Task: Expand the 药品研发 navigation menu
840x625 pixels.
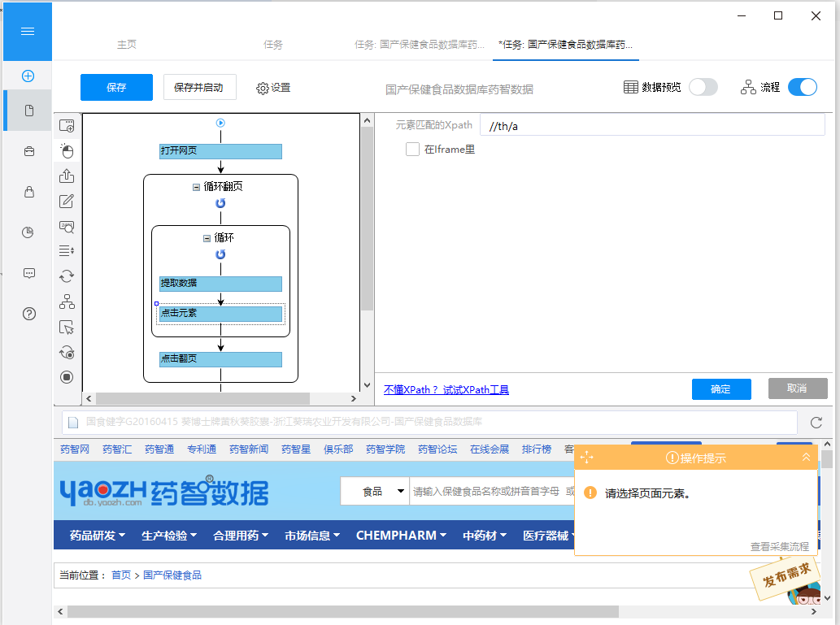Action: pyautogui.click(x=97, y=535)
